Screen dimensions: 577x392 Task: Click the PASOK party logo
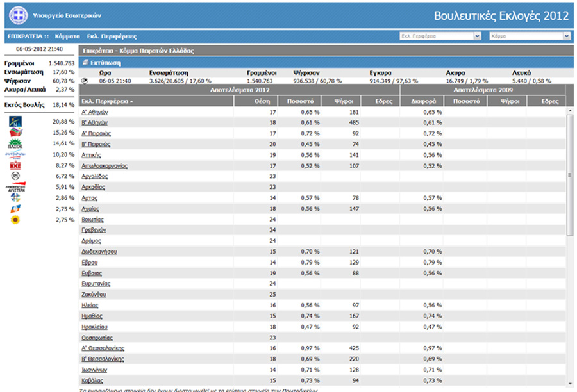tap(15, 143)
